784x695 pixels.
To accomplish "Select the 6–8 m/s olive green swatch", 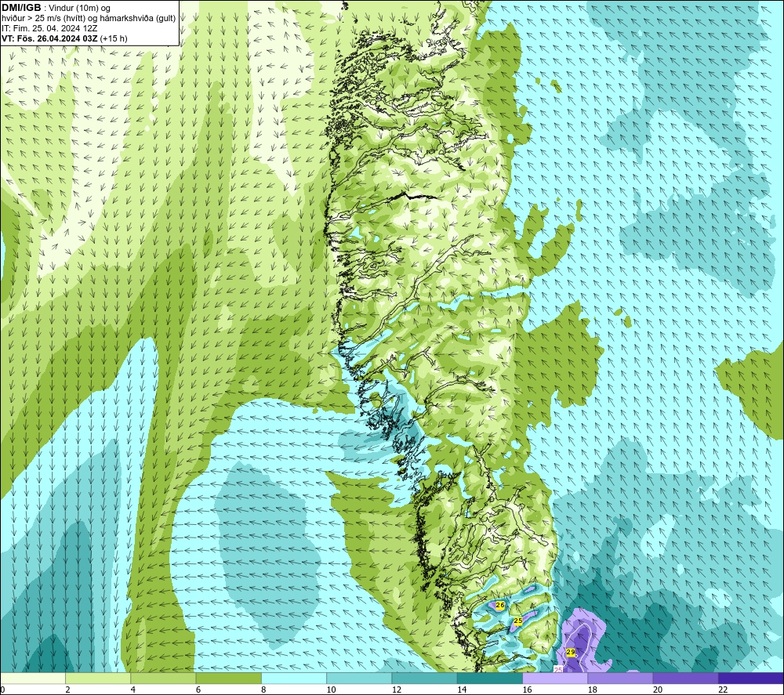I will (228, 678).
